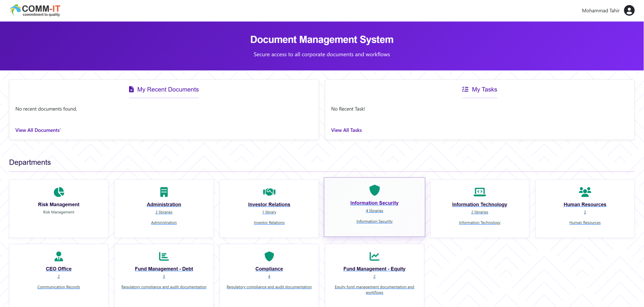This screenshot has width=644, height=307.
Task: Click the Fund Management - Equity line chart icon
Action: (x=374, y=256)
